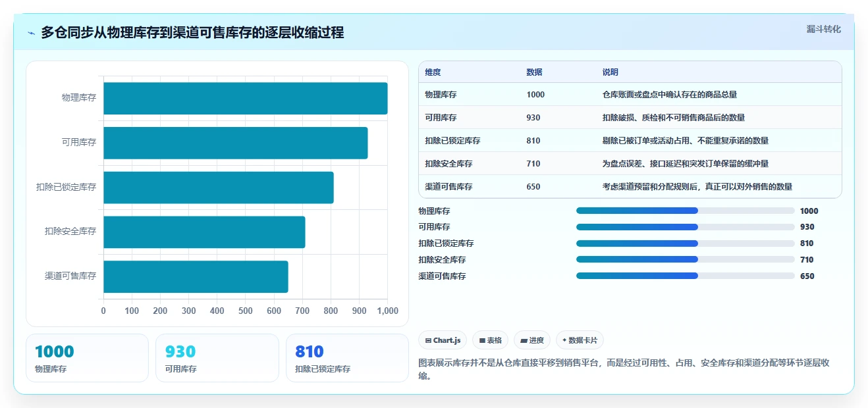The image size is (868, 408).
Task: Click the 数据 column header
Action: 534,72
